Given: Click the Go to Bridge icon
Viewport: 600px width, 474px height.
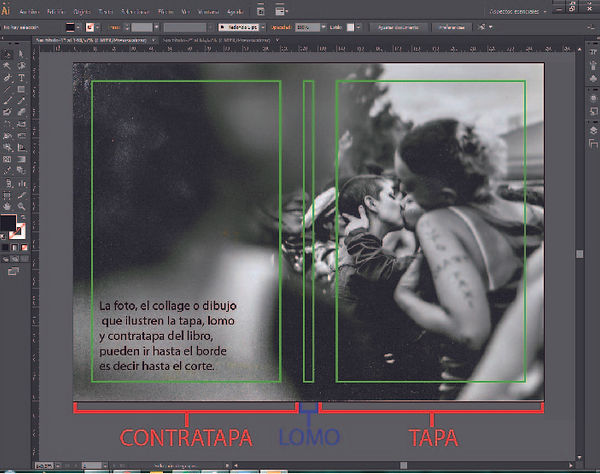Looking at the screenshot, I should (x=261, y=11).
